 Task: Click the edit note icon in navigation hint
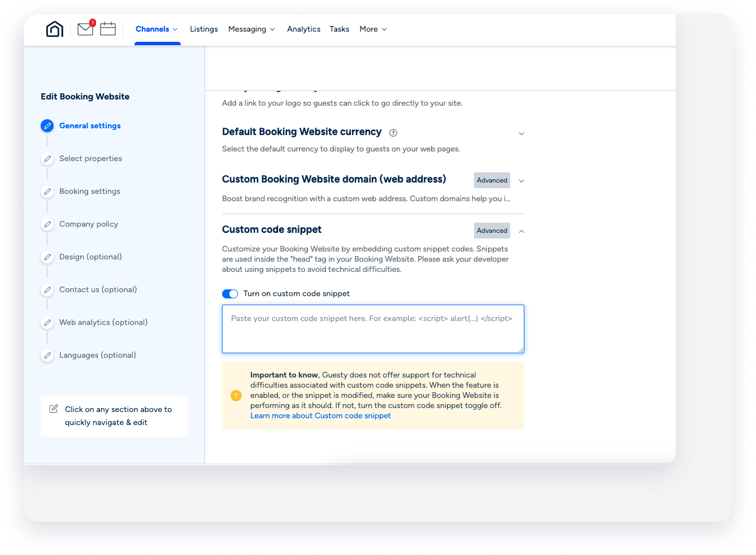click(54, 409)
